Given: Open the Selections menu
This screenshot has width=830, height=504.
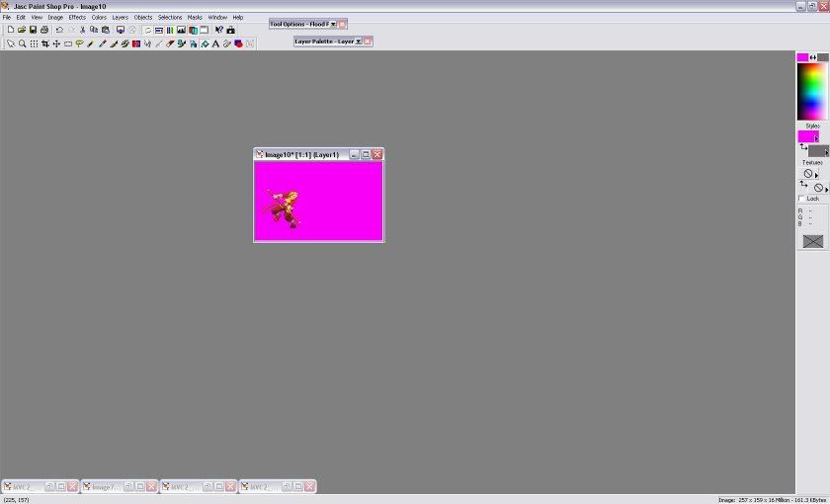Looking at the screenshot, I should coord(170,18).
